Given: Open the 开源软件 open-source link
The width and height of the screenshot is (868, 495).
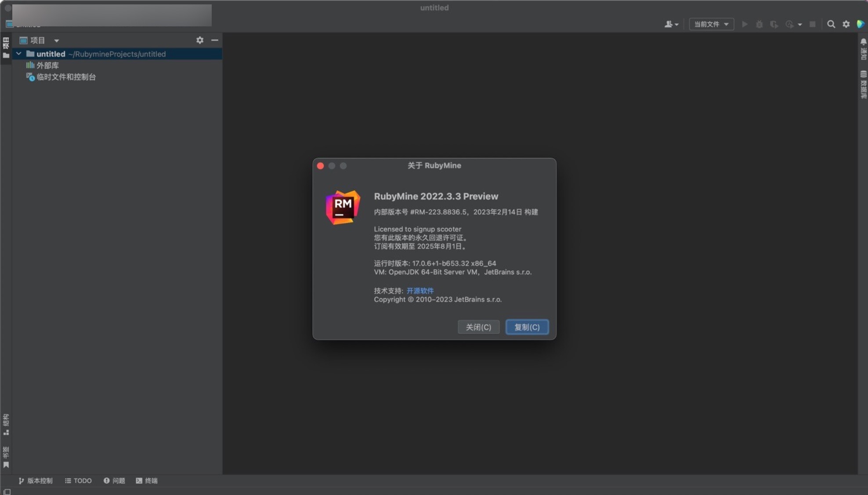Looking at the screenshot, I should point(420,291).
